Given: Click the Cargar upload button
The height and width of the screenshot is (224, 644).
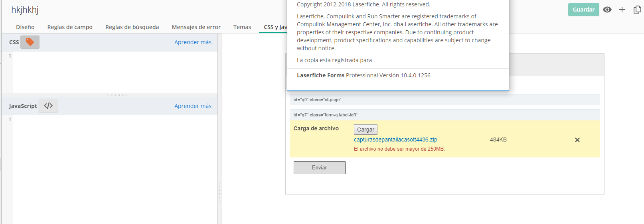Looking at the screenshot, I should coord(365,130).
